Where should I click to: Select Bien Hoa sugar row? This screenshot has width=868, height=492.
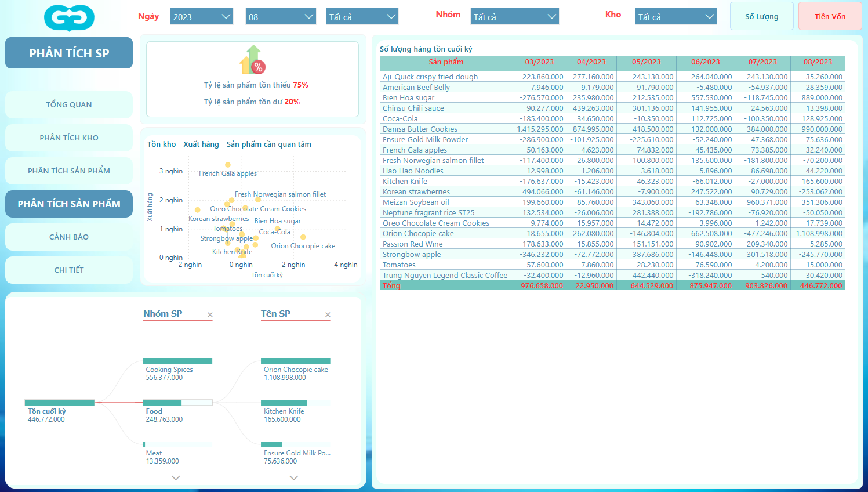click(x=612, y=97)
